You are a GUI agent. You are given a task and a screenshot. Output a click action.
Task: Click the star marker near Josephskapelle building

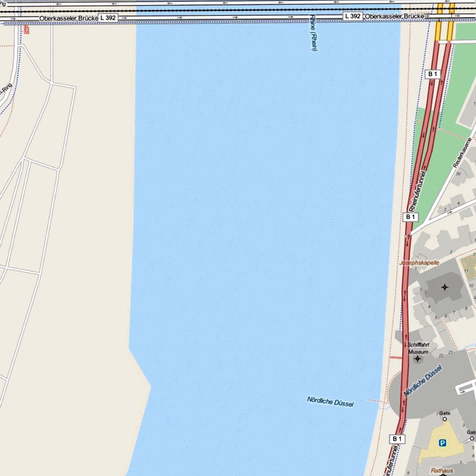445,287
